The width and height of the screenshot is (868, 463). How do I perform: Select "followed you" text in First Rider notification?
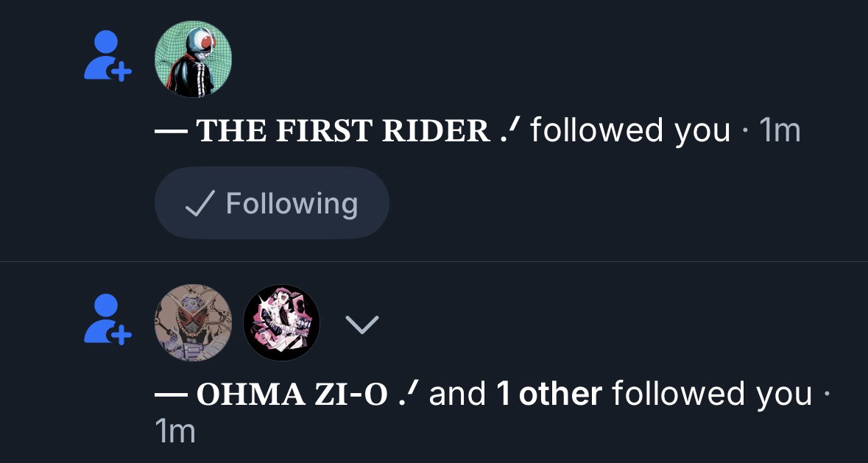click(x=630, y=131)
